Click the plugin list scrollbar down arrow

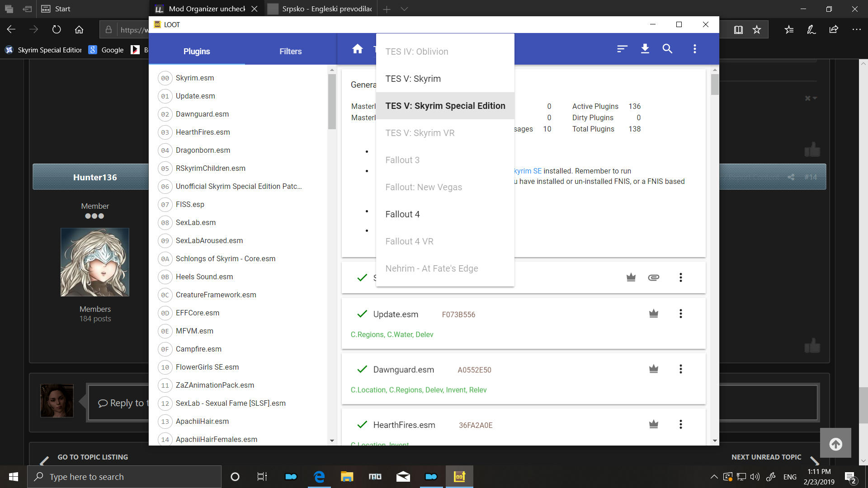pos(332,441)
